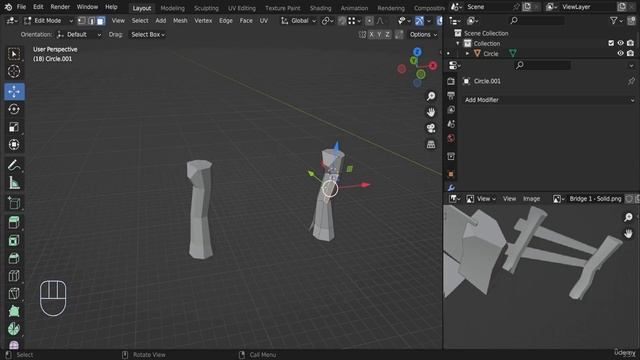Open the Drag Select Box dropdown
The height and width of the screenshot is (360, 640).
pyautogui.click(x=148, y=35)
